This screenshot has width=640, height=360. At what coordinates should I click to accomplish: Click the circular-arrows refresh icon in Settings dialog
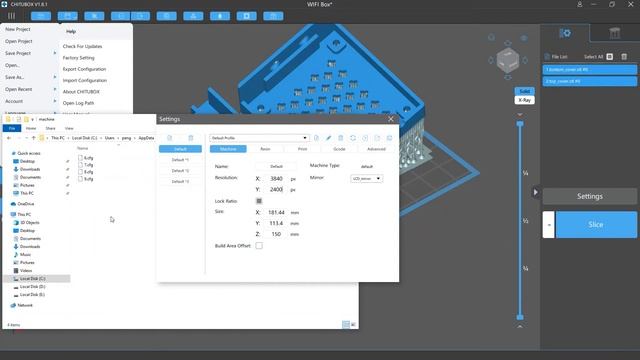point(353,138)
